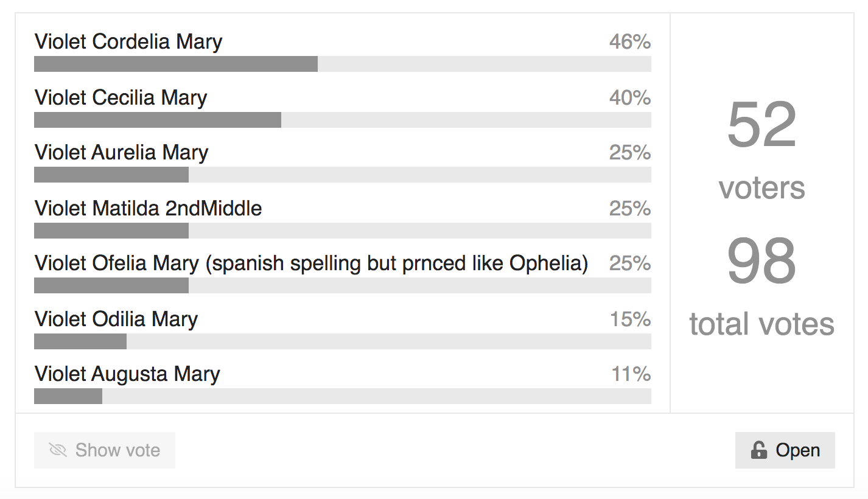
Task: Click the Violet Augusta Mary progress bar
Action: coord(343,396)
